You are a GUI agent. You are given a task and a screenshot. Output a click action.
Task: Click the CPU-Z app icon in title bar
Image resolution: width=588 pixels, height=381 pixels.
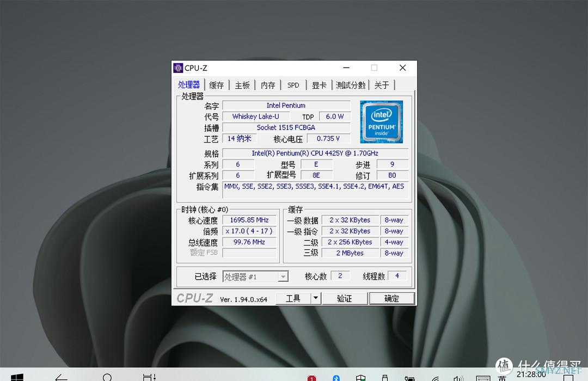pyautogui.click(x=178, y=68)
